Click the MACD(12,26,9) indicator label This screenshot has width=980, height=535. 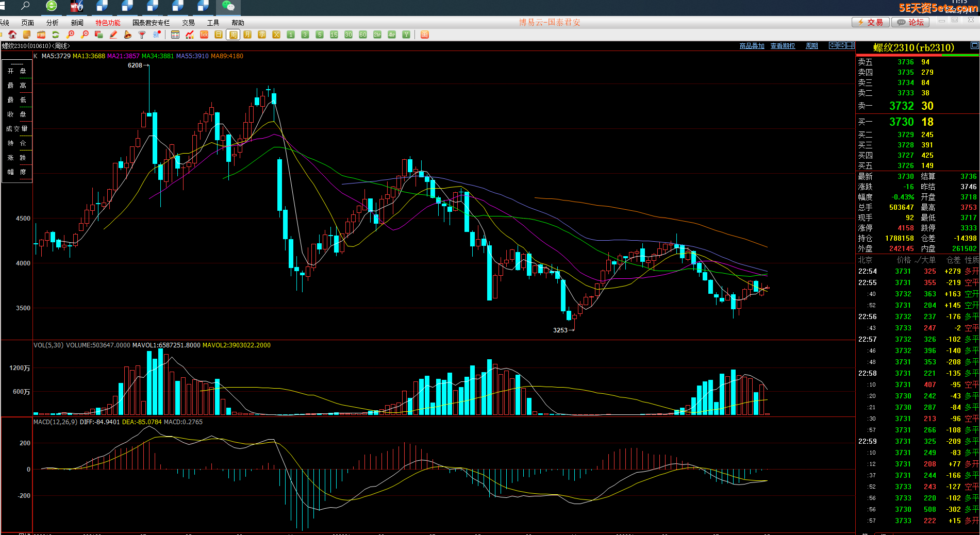click(x=56, y=422)
